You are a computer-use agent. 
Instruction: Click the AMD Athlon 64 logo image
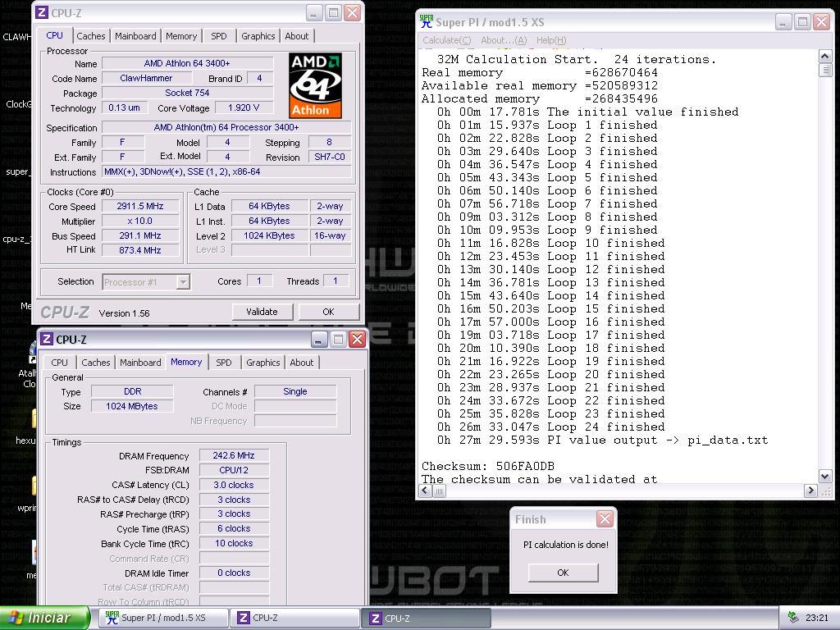[x=316, y=85]
